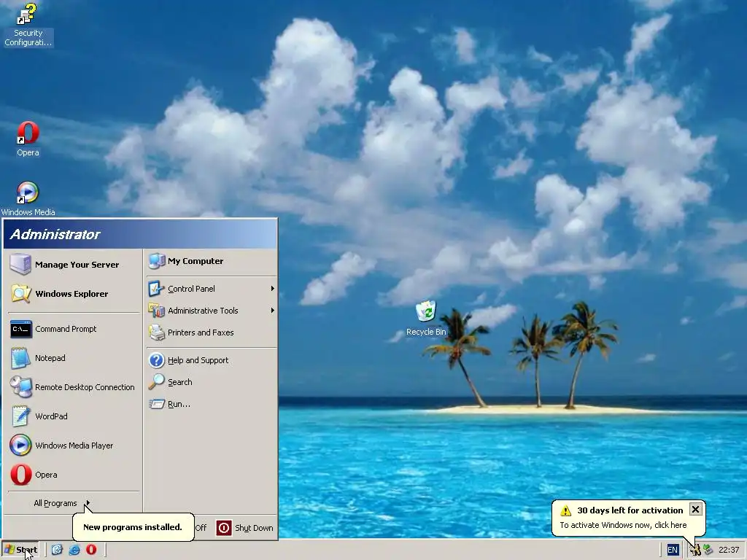Select the Manage Your Server entry
The width and height of the screenshot is (747, 560).
73,264
